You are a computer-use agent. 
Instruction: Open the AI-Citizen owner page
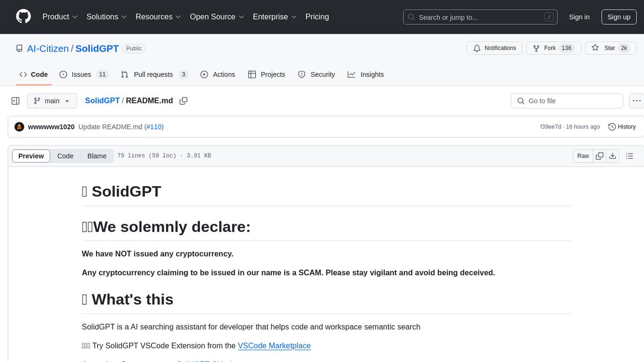[48, 48]
